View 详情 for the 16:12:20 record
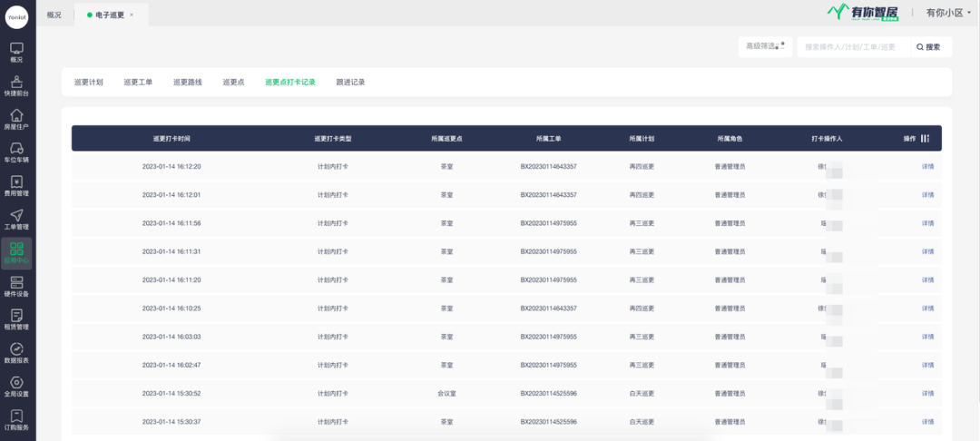Screen dimensions: 980x441 927,167
